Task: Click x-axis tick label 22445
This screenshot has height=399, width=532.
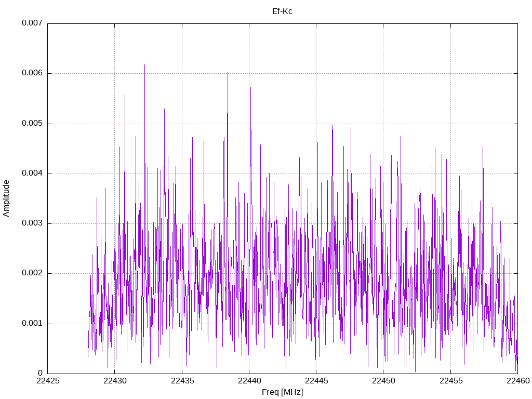Action: (316, 381)
